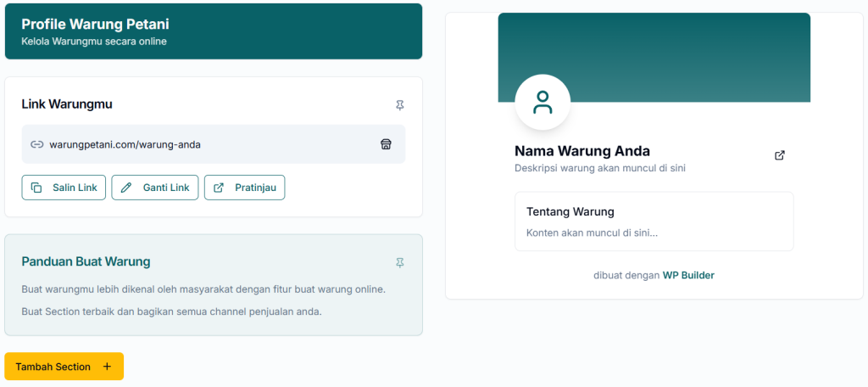
Task: Click the pin icon on Panduan Buat Warung
Action: tap(400, 263)
